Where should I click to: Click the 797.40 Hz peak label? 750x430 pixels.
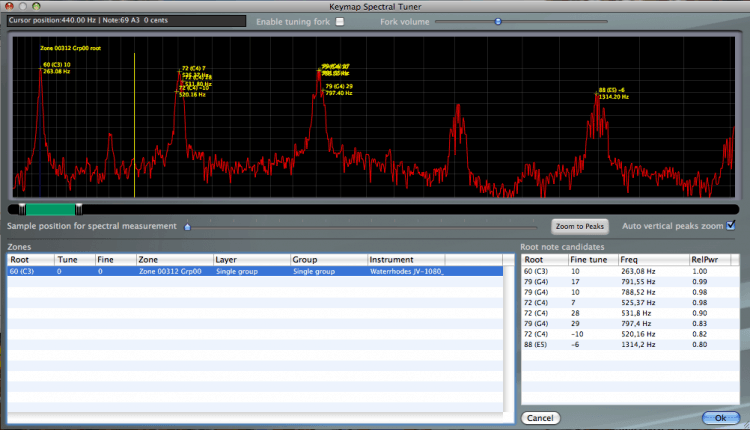pyautogui.click(x=339, y=93)
